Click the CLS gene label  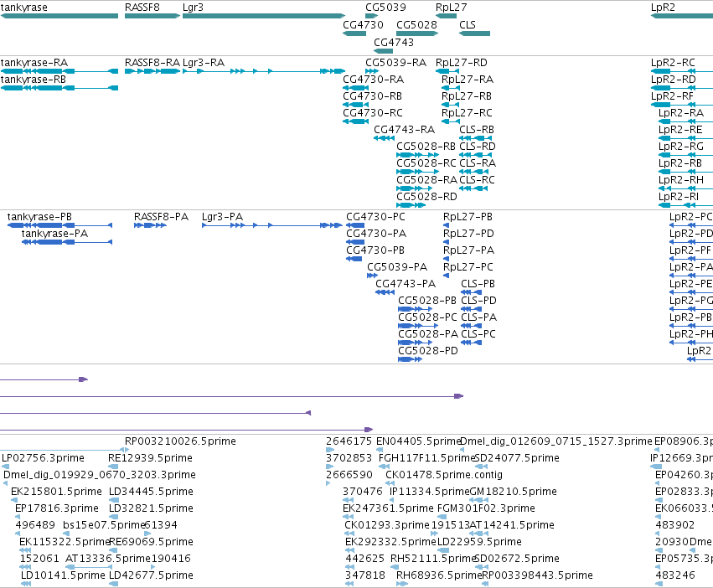coord(468,25)
